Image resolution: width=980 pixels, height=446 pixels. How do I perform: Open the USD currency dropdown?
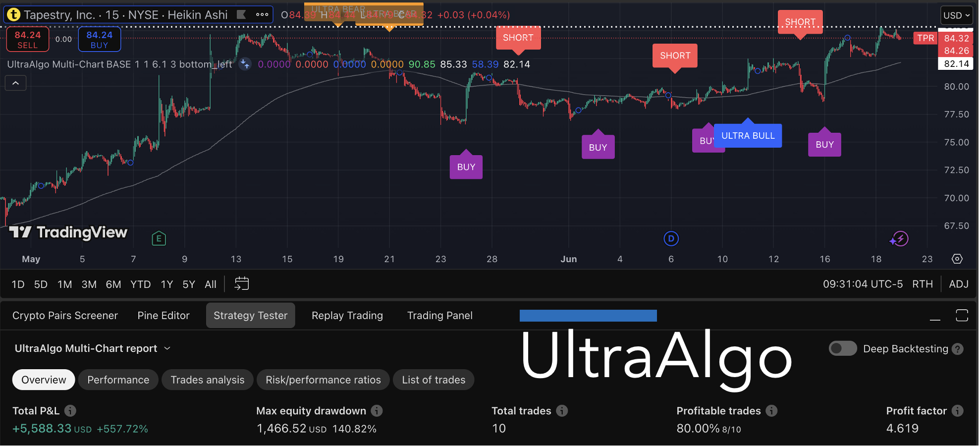956,15
